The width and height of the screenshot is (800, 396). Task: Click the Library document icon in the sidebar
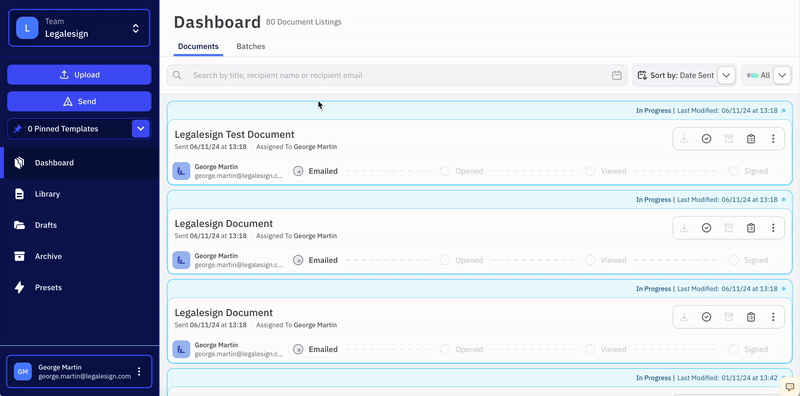pos(19,194)
